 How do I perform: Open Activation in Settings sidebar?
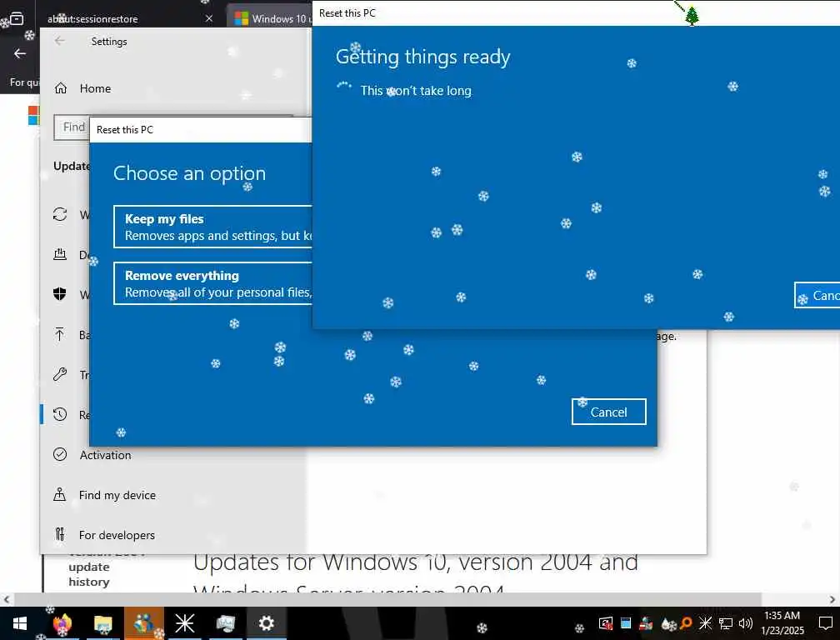tap(105, 455)
